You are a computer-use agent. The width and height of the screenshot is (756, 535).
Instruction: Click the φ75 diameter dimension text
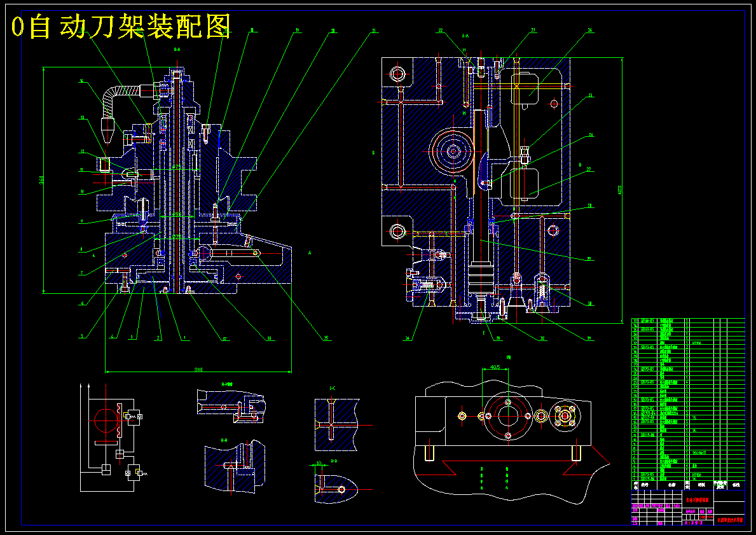(x=177, y=167)
